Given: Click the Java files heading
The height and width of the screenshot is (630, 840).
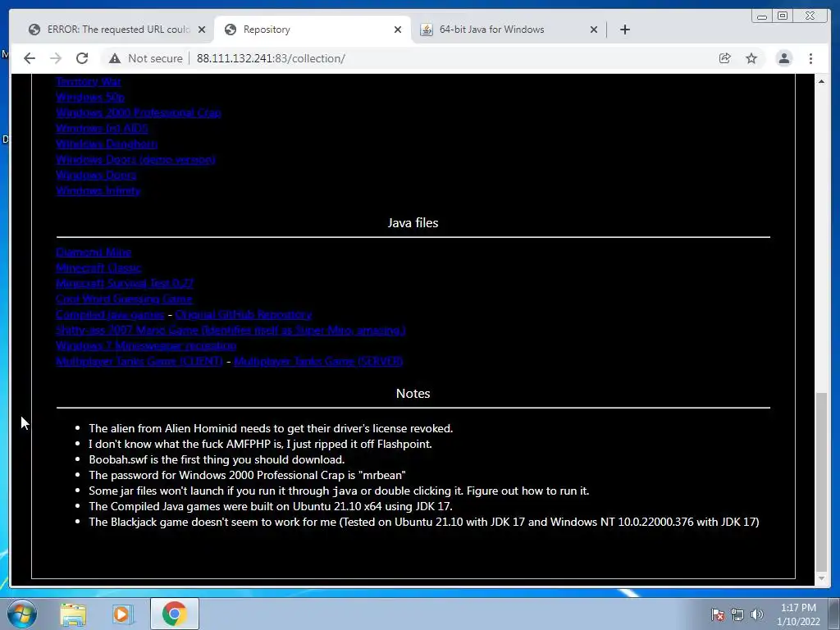Looking at the screenshot, I should (413, 223).
